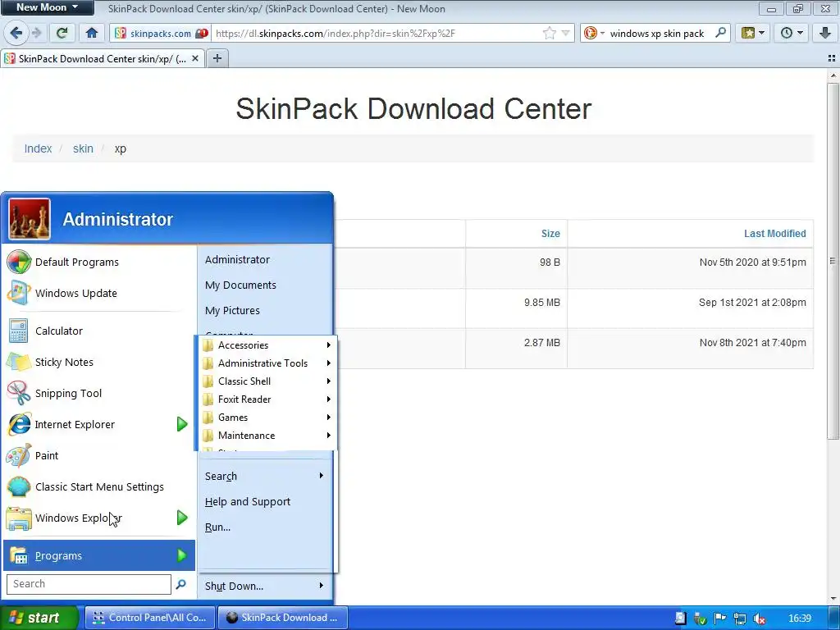Click the start menu Search input box

tap(89, 584)
